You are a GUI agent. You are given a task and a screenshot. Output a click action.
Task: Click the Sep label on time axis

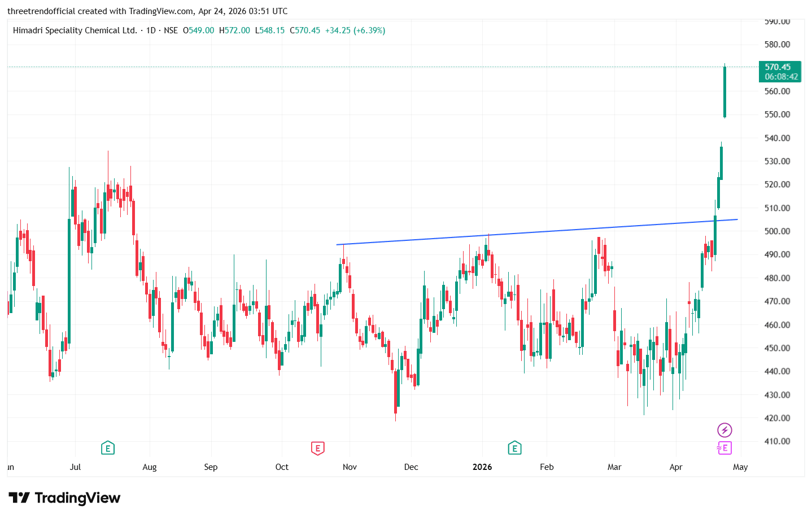coord(211,467)
